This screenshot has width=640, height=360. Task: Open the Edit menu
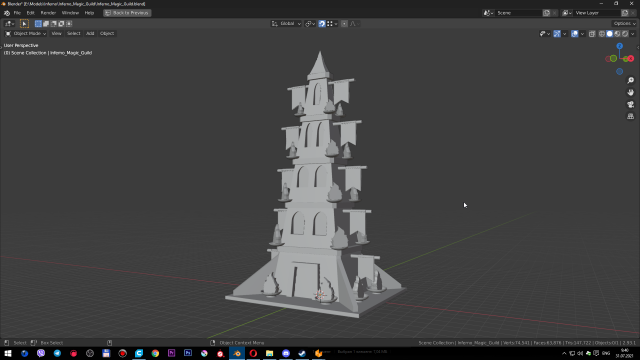point(31,13)
